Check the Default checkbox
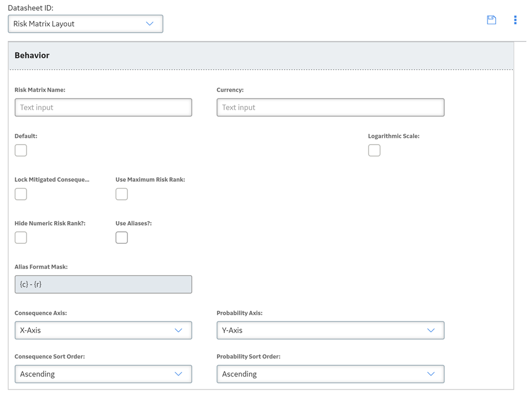The width and height of the screenshot is (532, 394). [x=21, y=150]
